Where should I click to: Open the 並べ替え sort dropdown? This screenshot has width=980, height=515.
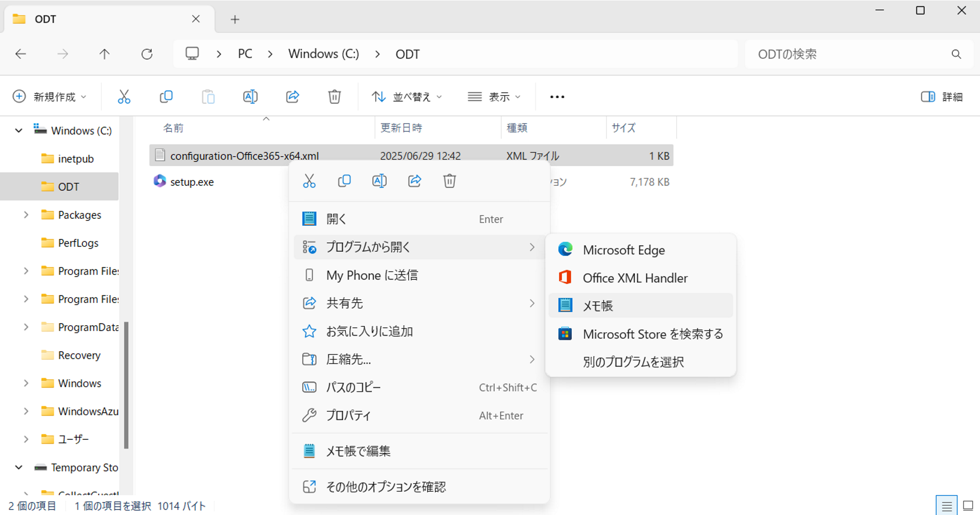coord(407,97)
